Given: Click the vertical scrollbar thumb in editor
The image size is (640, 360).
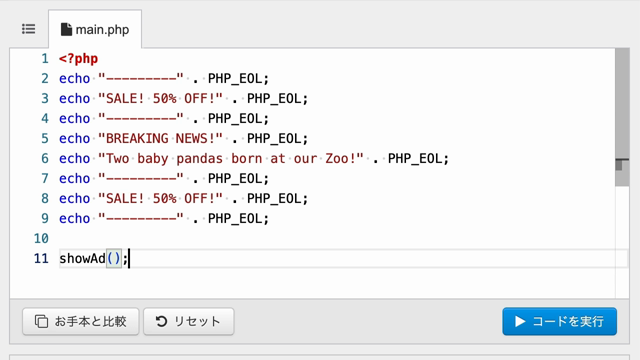Looking at the screenshot, I should point(622,117).
